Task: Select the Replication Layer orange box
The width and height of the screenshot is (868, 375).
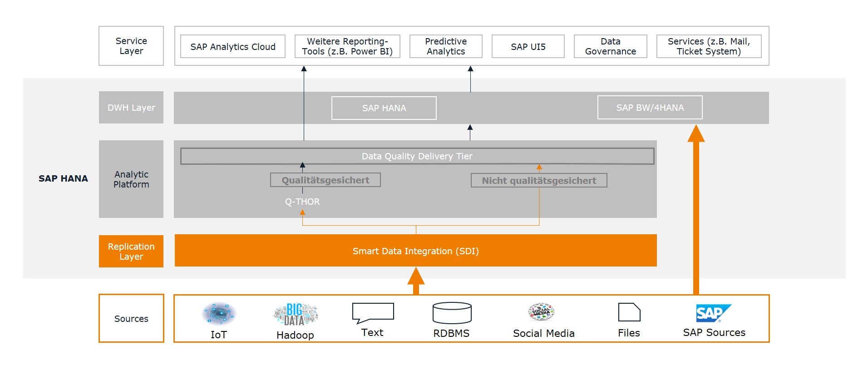Action: (x=131, y=251)
